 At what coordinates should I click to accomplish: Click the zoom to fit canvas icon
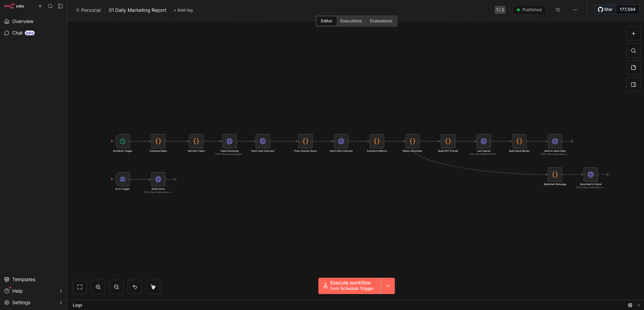tap(80, 287)
